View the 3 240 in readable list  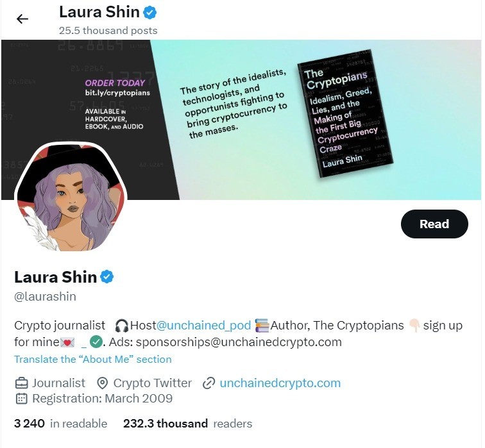click(x=60, y=424)
